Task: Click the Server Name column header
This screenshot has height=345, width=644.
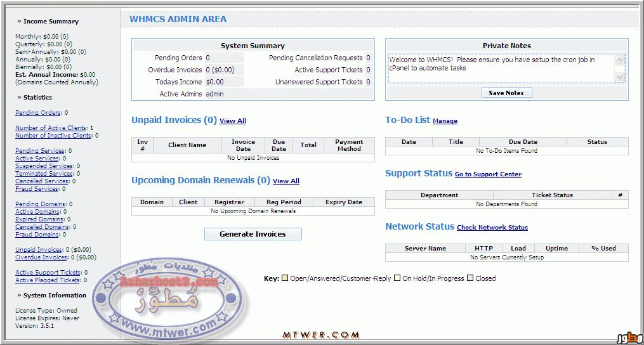Action: tap(425, 249)
